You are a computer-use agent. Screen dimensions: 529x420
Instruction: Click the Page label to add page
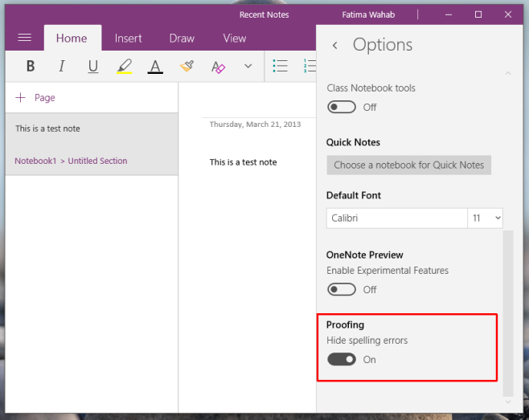[45, 98]
